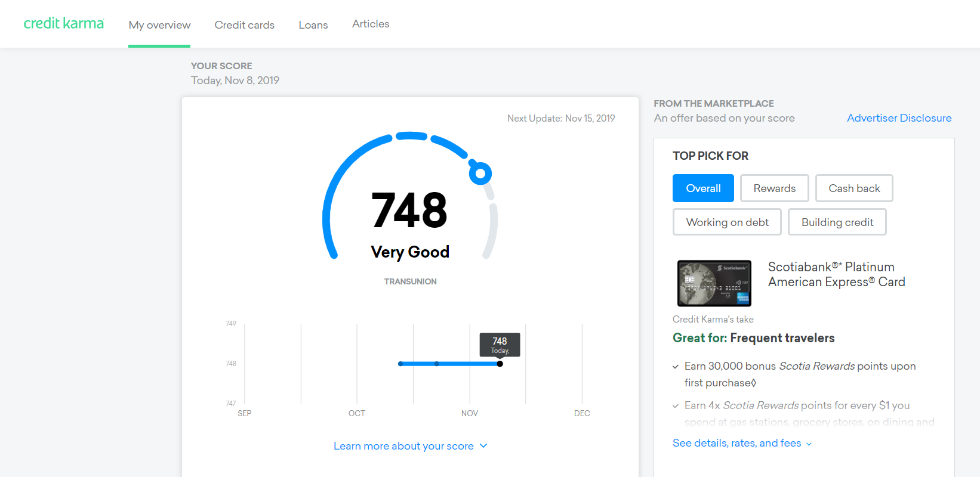Screen dimensions: 980x477
Task: Click An offer based on your score text
Action: [724, 118]
